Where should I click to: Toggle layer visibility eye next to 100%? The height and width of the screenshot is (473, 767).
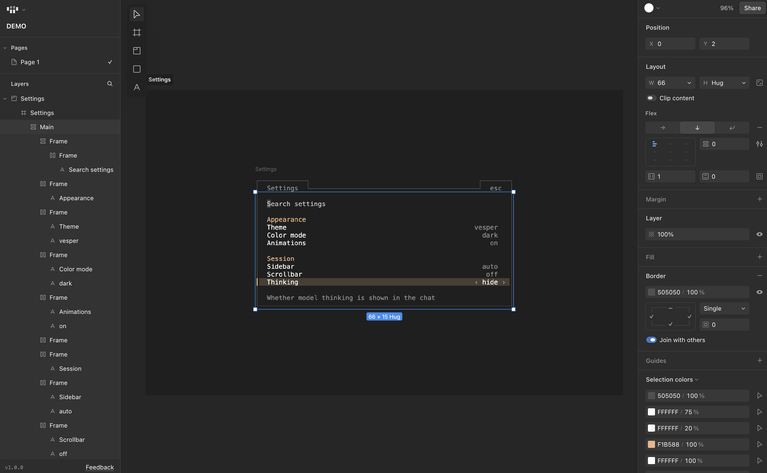click(x=759, y=234)
